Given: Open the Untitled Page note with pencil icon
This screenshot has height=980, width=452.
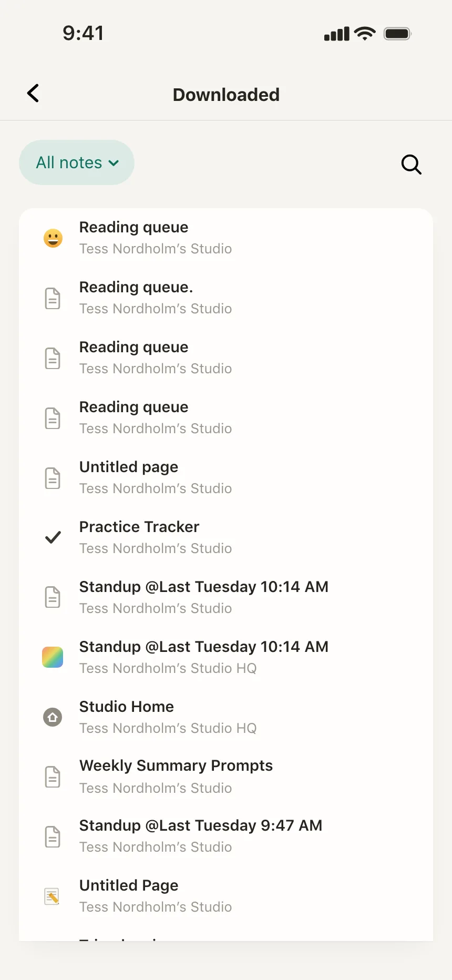Looking at the screenshot, I should point(226,896).
